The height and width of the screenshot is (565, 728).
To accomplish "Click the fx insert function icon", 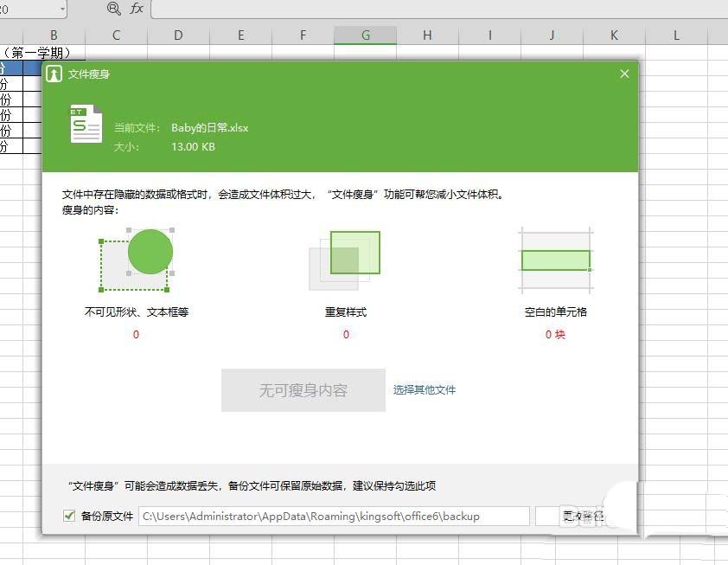I will 135,10.
